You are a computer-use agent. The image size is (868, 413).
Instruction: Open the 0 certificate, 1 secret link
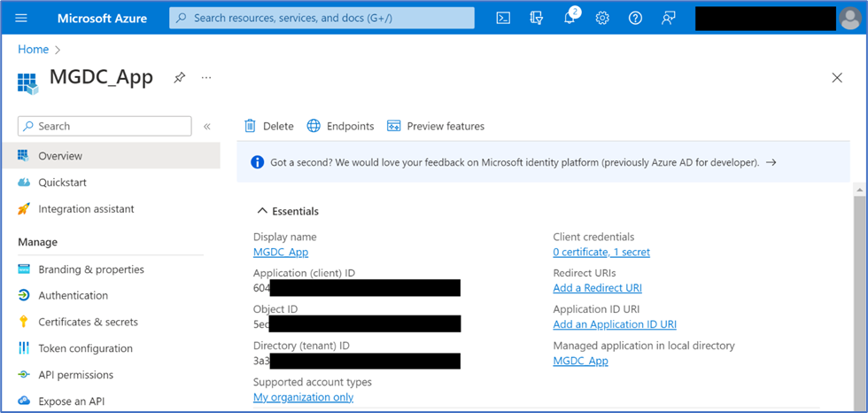[x=601, y=252]
